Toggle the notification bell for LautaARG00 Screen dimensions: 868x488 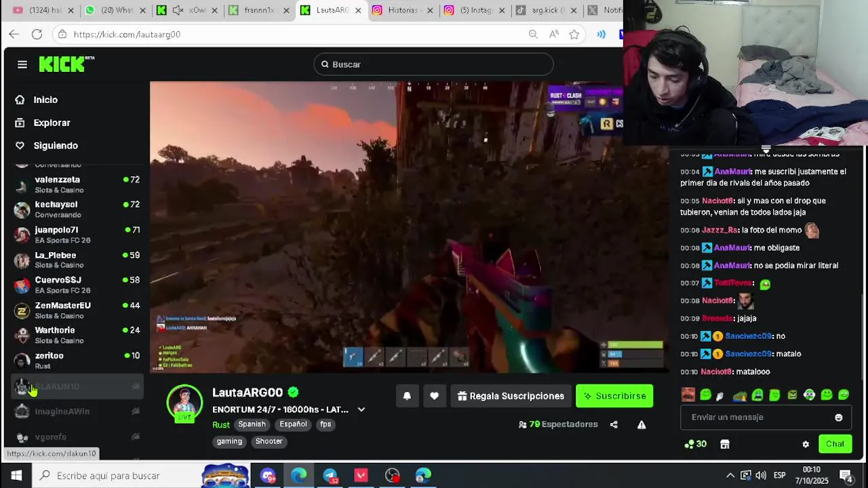click(x=407, y=396)
